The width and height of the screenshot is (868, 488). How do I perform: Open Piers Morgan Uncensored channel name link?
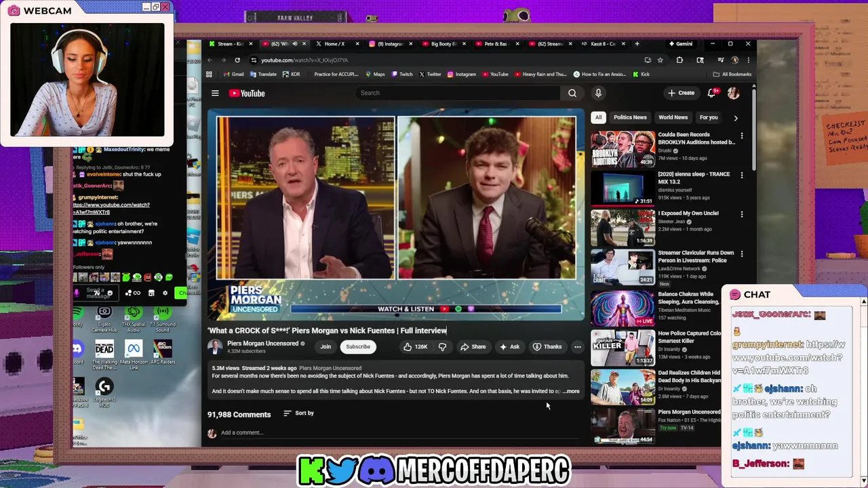tap(262, 344)
